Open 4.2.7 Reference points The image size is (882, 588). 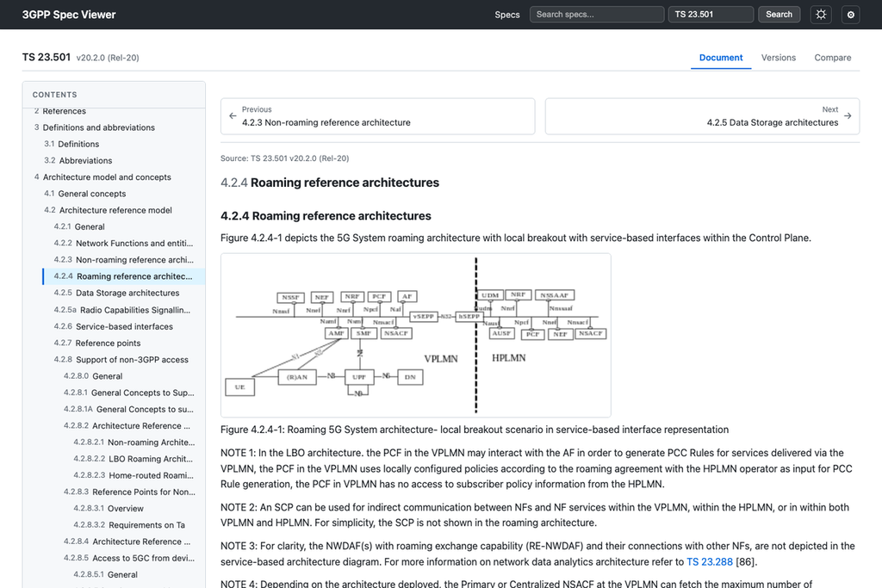[x=97, y=343]
